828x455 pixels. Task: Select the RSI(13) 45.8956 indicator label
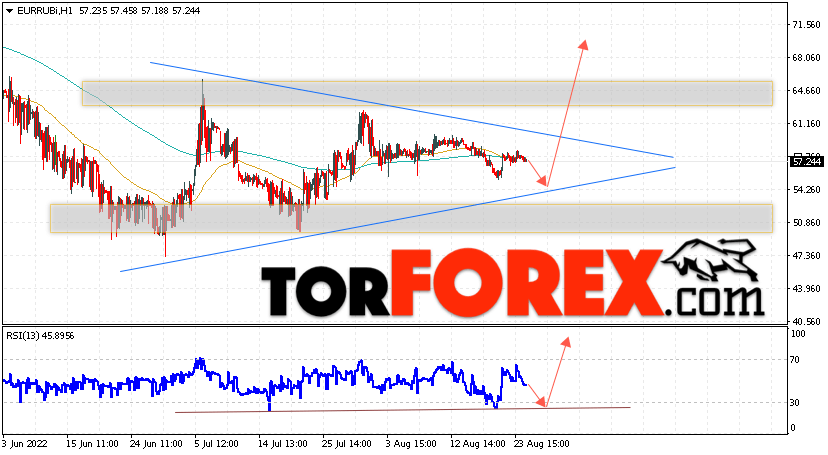tap(40, 336)
